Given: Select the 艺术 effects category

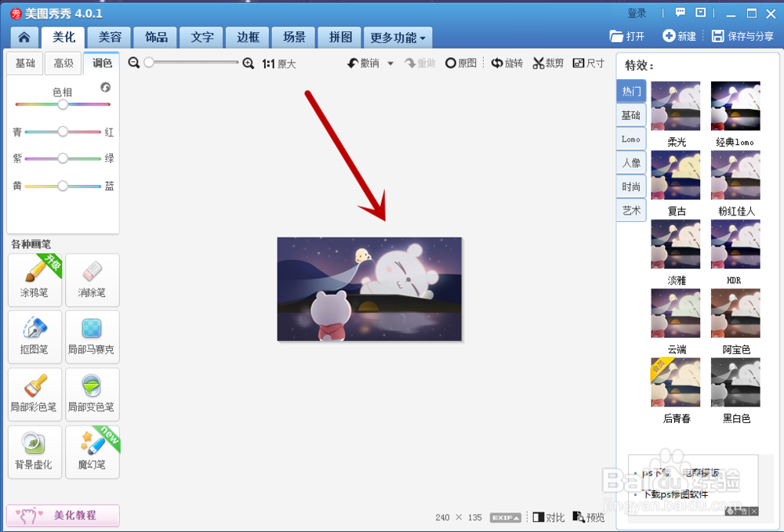Looking at the screenshot, I should tap(631, 210).
